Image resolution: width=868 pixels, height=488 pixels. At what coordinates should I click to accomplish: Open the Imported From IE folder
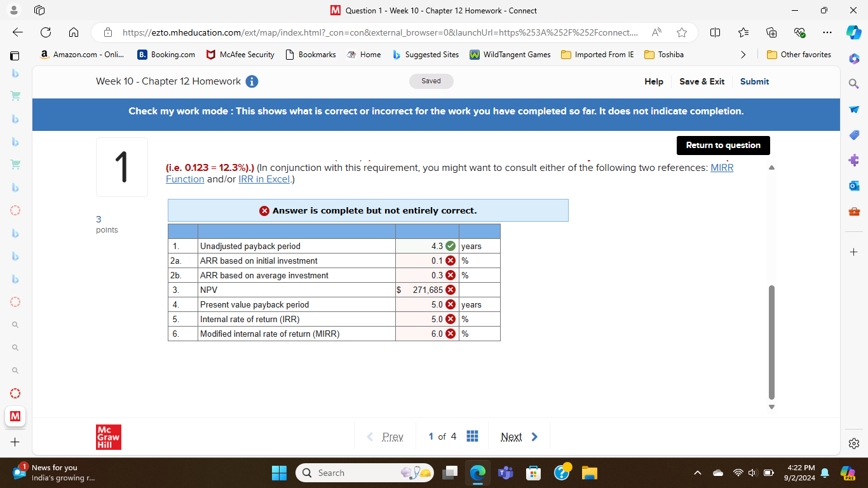tap(597, 55)
